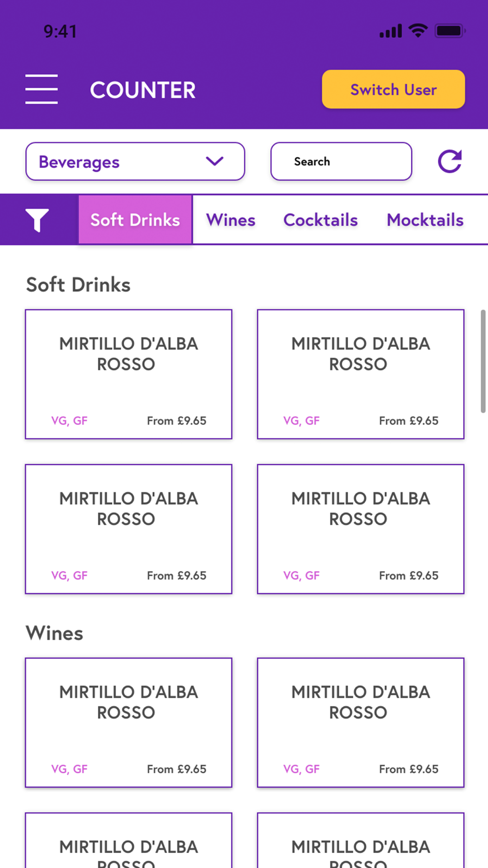Image resolution: width=488 pixels, height=868 pixels.
Task: Open the filter funnel icon
Action: (37, 220)
